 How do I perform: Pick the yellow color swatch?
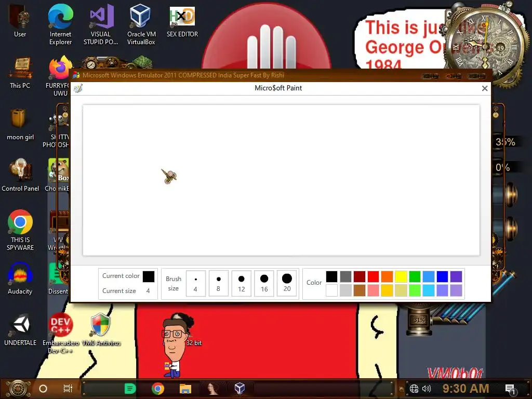pyautogui.click(x=401, y=276)
